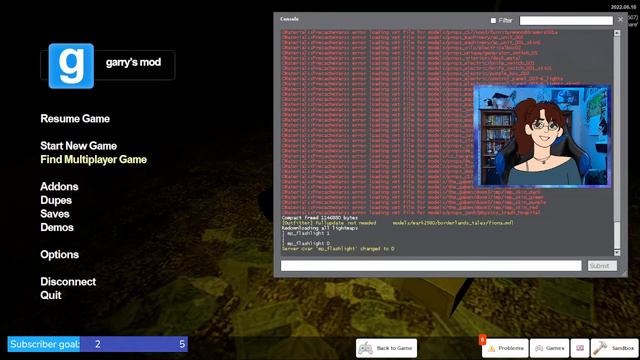Click the Back to Game button
Screen dimensions: 640x360
coord(387,348)
